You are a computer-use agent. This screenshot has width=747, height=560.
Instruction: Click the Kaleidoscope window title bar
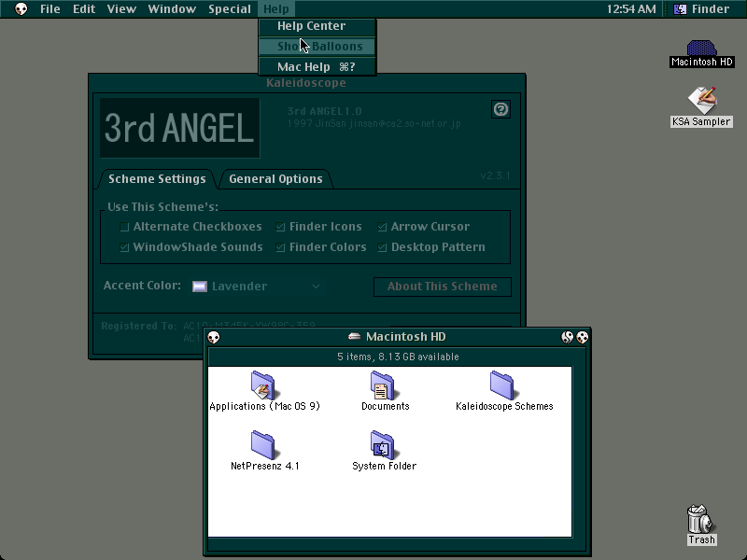pyautogui.click(x=306, y=83)
